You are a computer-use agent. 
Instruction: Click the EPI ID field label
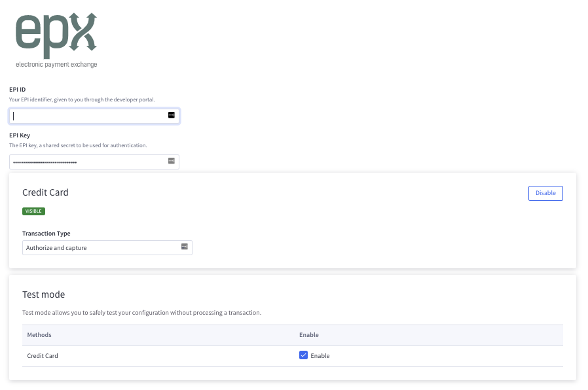[x=17, y=90]
